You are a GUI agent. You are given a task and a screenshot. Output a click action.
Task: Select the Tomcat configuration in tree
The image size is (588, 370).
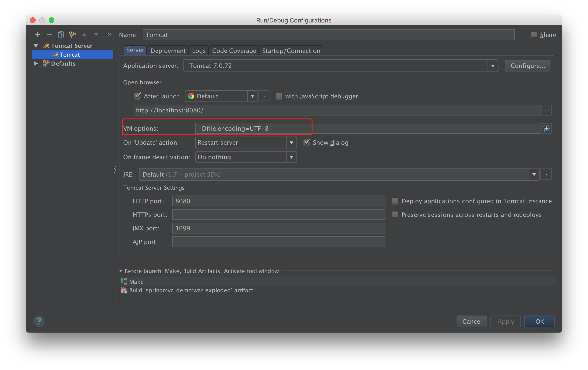70,55
